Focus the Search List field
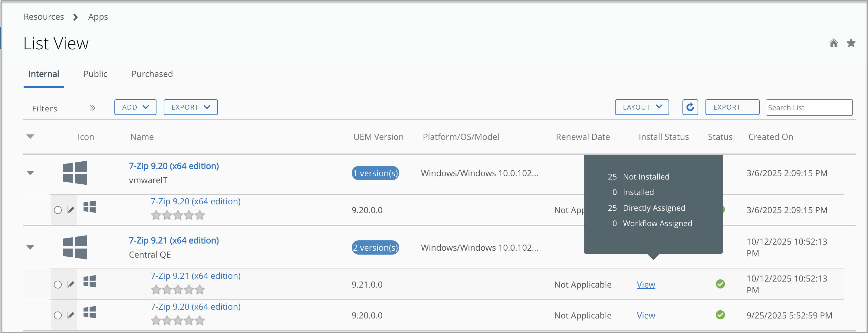The width and height of the screenshot is (868, 333). click(809, 107)
